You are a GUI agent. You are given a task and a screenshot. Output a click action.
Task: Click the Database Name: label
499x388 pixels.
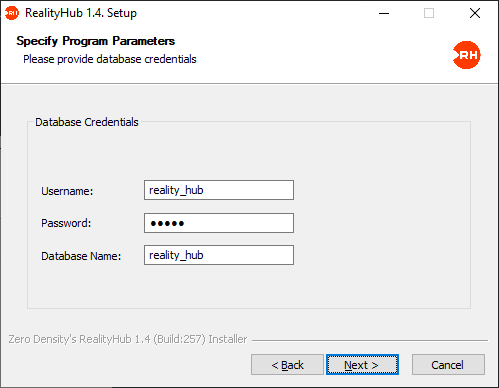click(81, 256)
